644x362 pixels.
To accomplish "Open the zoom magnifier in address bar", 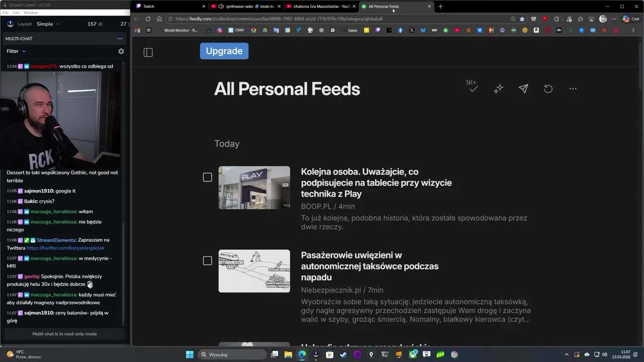I will tap(513, 19).
